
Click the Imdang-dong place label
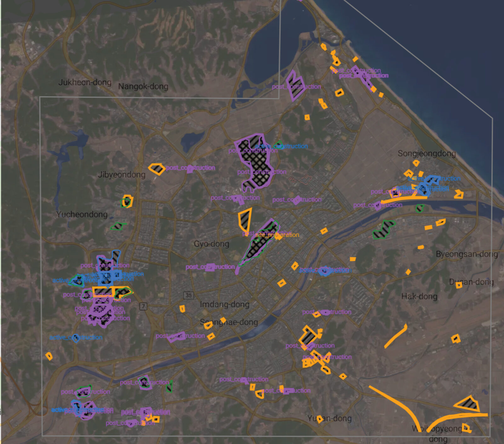pos(224,305)
